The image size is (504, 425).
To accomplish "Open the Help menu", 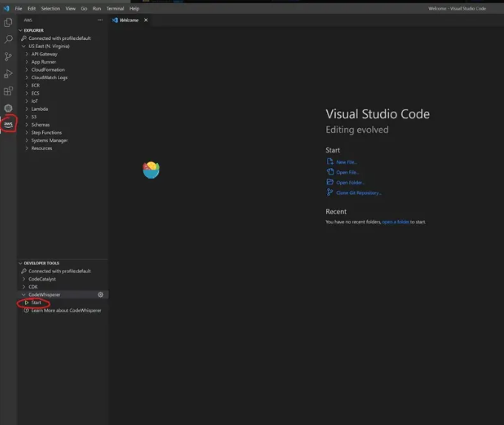I will coord(134,9).
